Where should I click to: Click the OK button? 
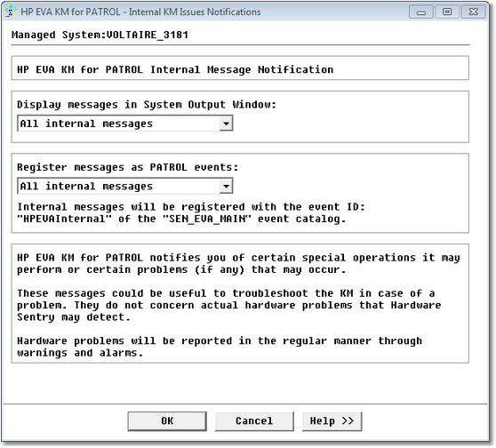(x=167, y=421)
